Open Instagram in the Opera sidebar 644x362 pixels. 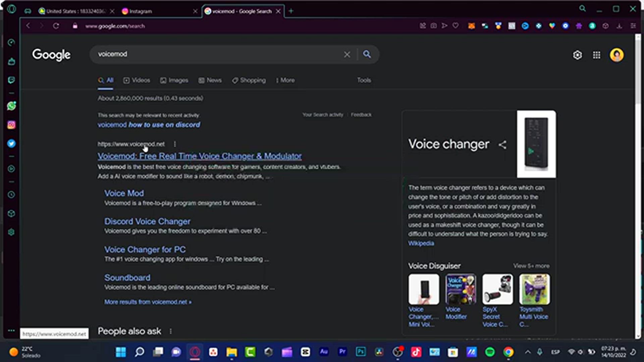11,125
